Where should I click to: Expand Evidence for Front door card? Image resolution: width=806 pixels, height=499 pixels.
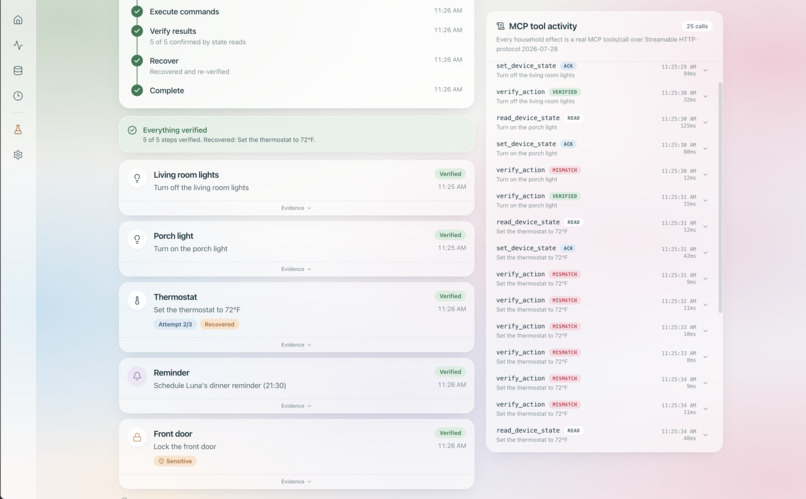point(296,482)
